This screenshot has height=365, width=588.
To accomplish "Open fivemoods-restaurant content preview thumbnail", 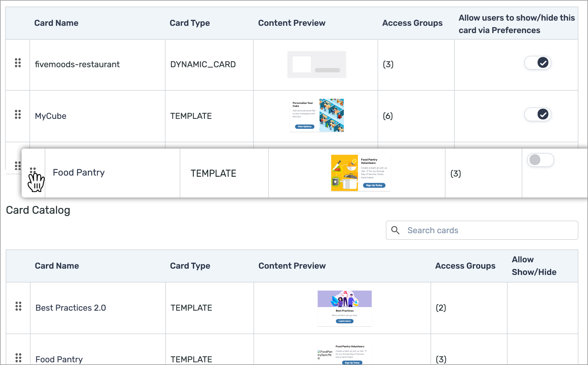I will (317, 65).
